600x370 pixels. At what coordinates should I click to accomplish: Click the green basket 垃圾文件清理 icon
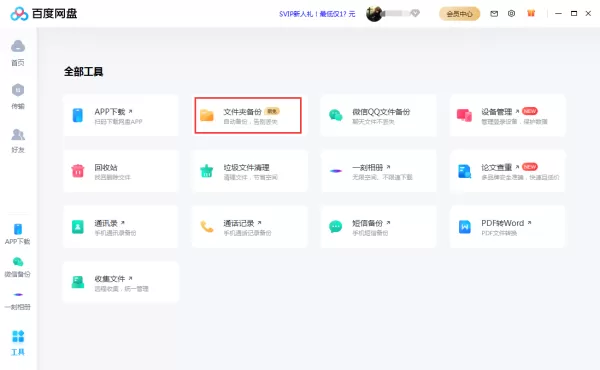[207, 171]
